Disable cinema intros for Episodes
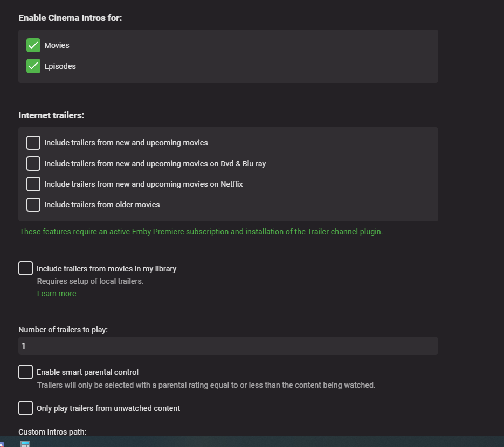504x447 pixels. click(33, 66)
